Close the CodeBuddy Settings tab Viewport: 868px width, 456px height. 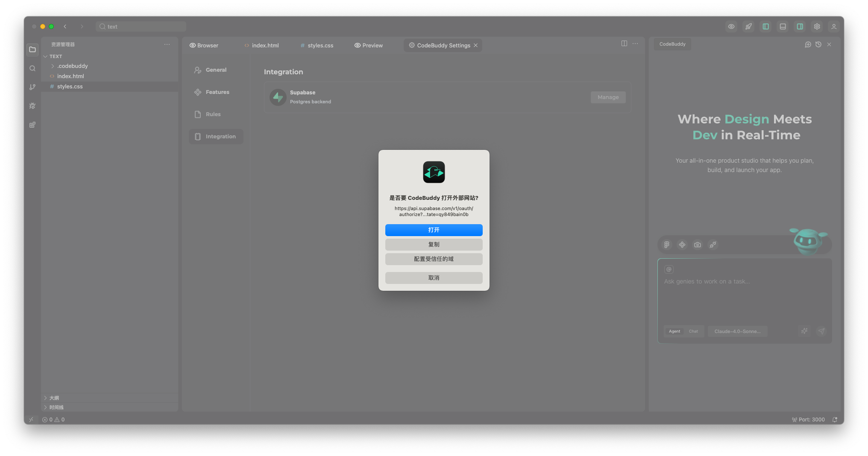click(x=475, y=45)
